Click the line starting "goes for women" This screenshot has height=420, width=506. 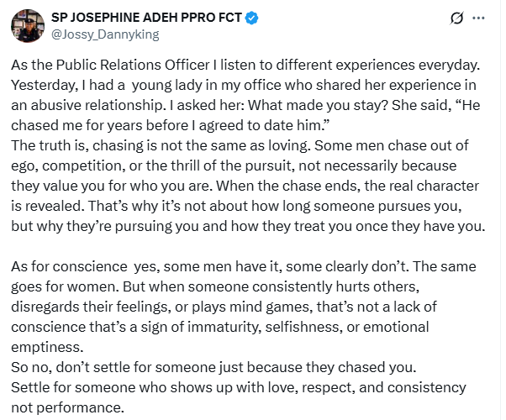tap(215, 286)
